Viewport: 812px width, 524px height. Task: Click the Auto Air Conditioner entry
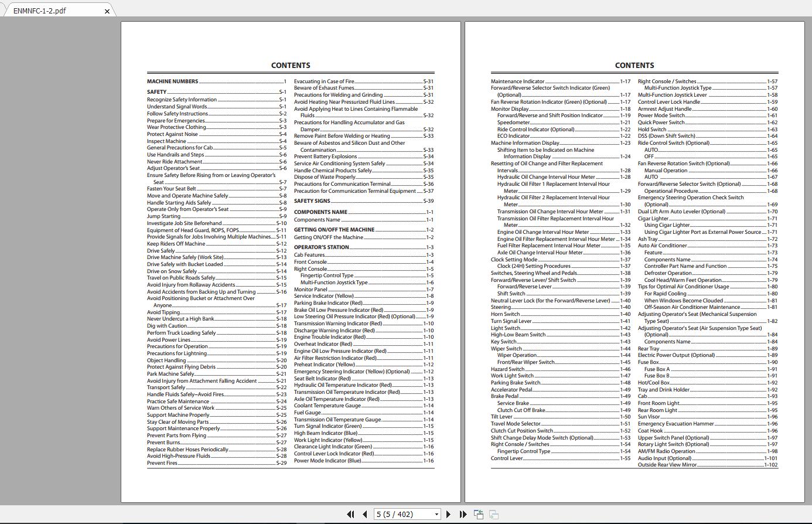[x=708, y=246]
